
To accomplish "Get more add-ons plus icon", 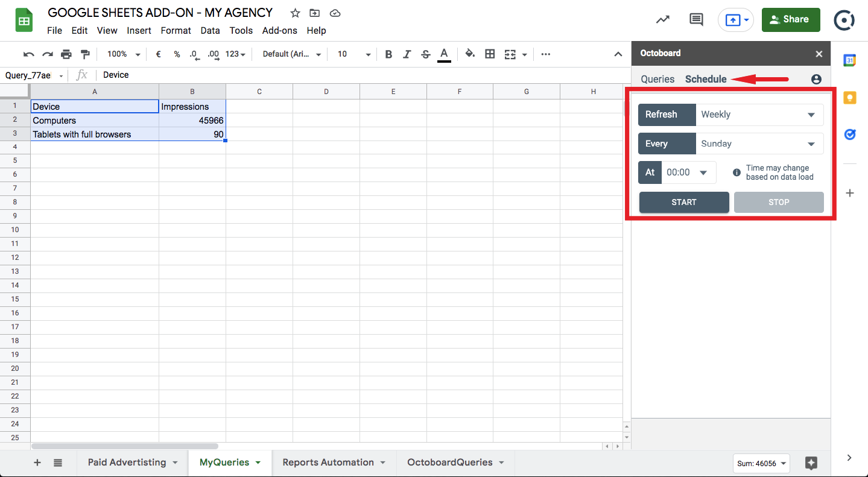I will point(850,193).
